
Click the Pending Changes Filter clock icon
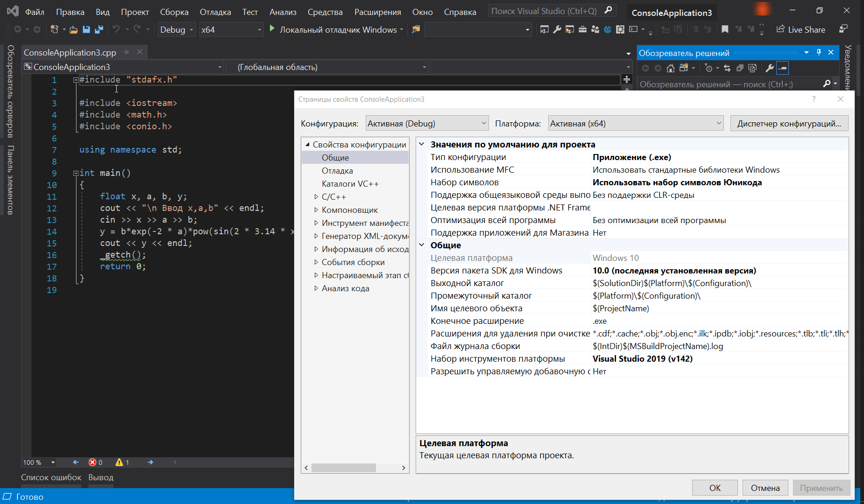tap(708, 68)
